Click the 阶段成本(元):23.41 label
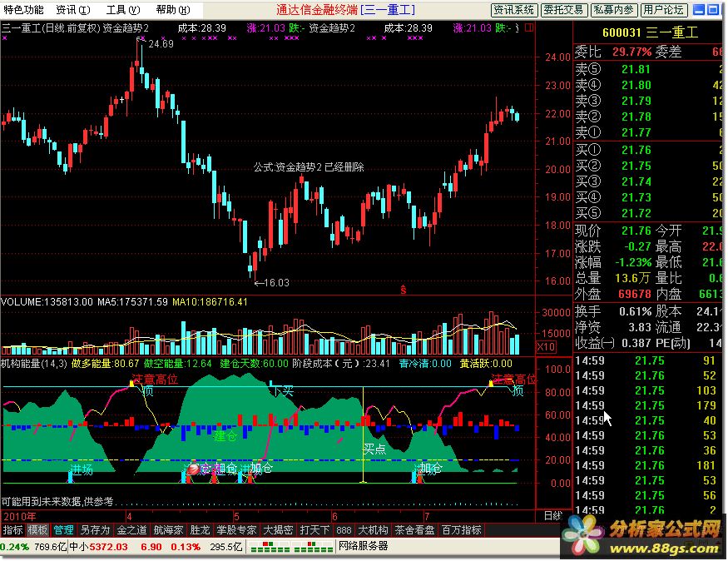The image size is (728, 561). tap(341, 363)
